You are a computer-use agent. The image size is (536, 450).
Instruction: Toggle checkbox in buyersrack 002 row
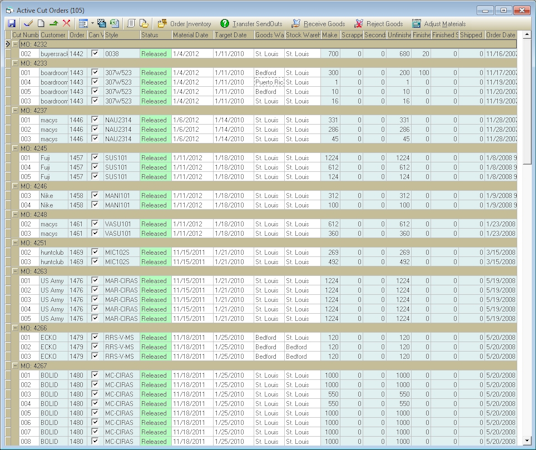(x=95, y=53)
